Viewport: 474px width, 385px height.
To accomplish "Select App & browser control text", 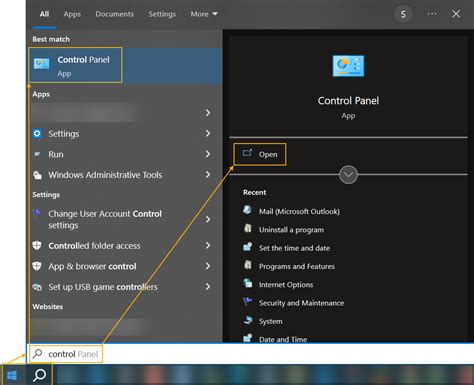I will point(92,266).
